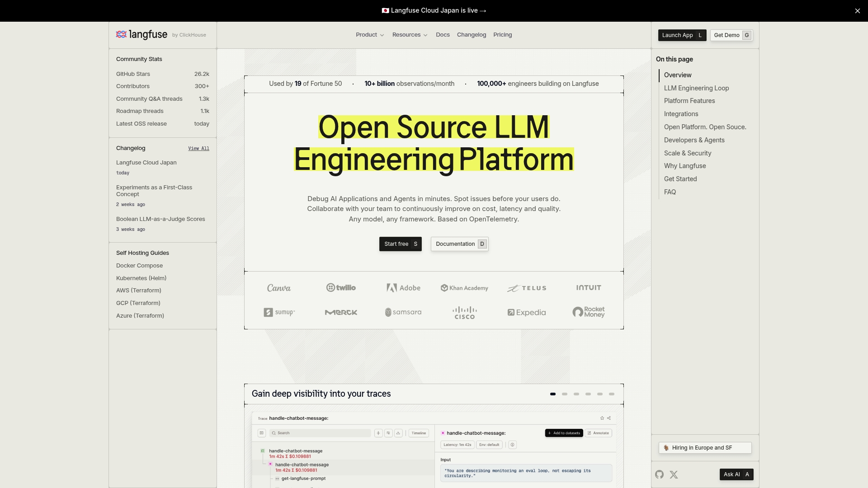
Task: Expand the Product menu
Action: [370, 35]
